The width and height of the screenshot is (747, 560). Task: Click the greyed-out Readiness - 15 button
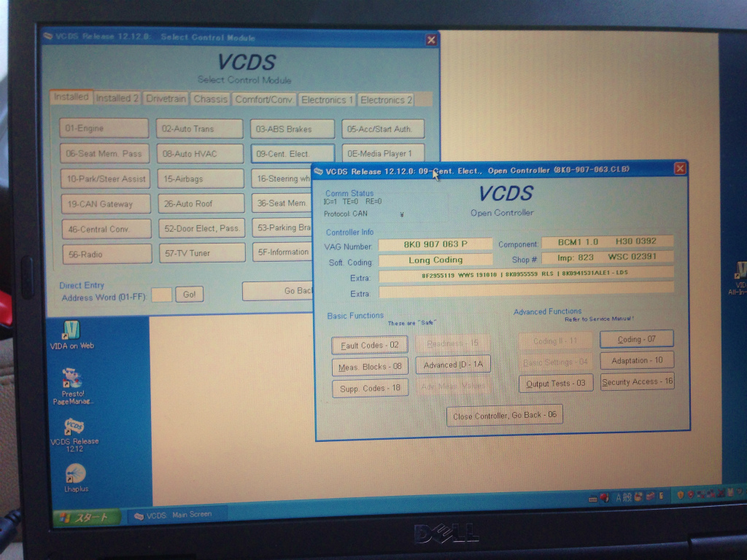click(452, 343)
